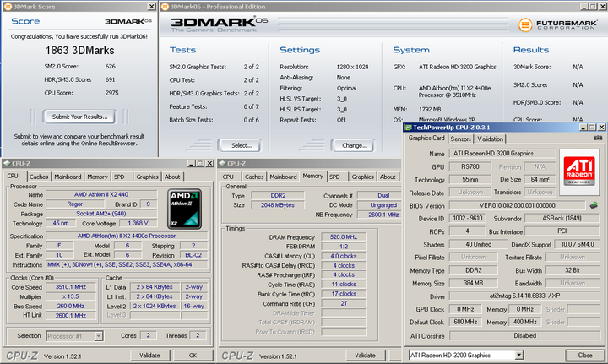Click the Default Clock value 600 MHz
This screenshot has width=608, height=364.
point(465,322)
